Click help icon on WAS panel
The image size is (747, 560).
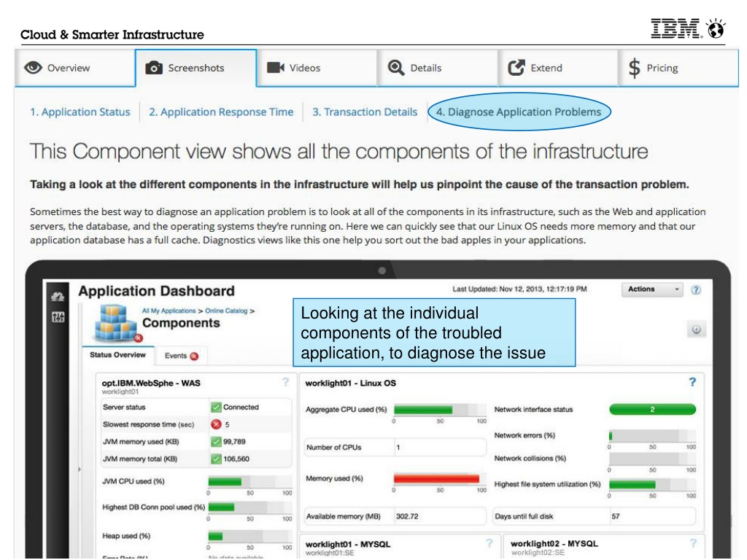click(285, 382)
